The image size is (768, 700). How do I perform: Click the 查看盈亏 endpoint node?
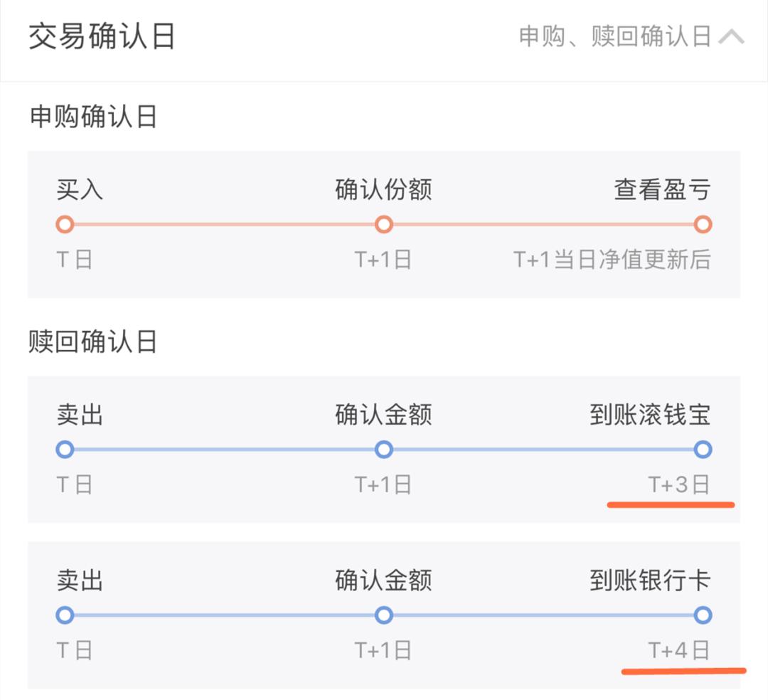pyautogui.click(x=702, y=224)
